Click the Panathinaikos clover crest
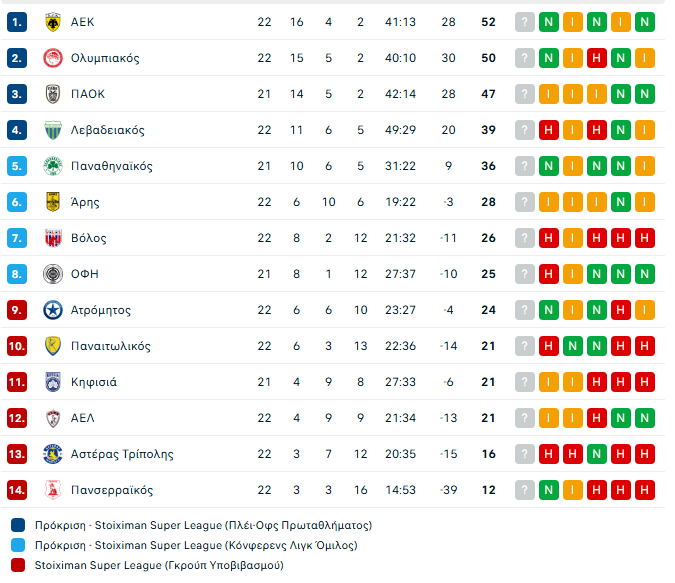675x583 pixels. click(x=53, y=166)
